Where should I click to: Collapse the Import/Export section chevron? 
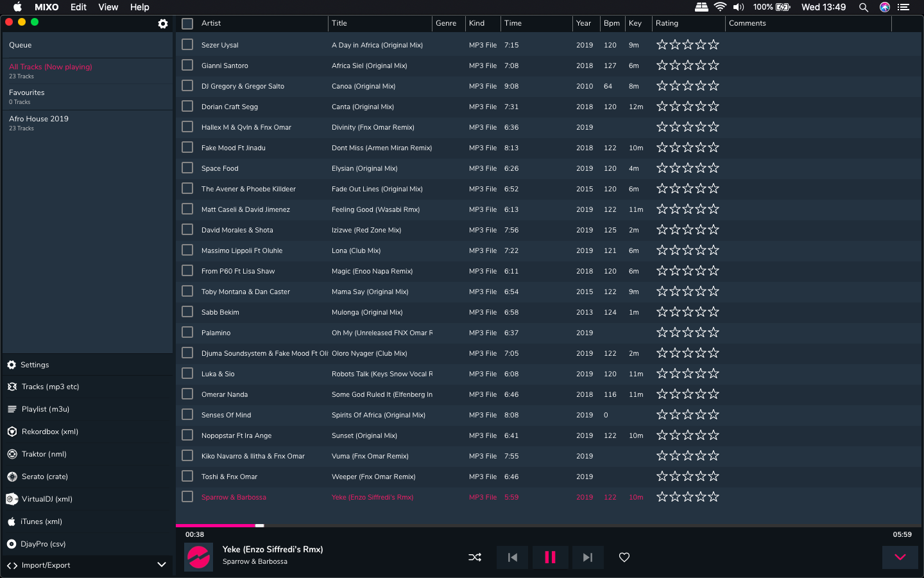point(162,565)
